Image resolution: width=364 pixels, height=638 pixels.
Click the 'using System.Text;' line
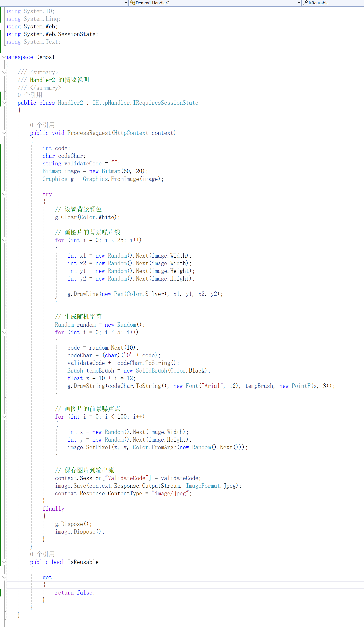(x=33, y=42)
